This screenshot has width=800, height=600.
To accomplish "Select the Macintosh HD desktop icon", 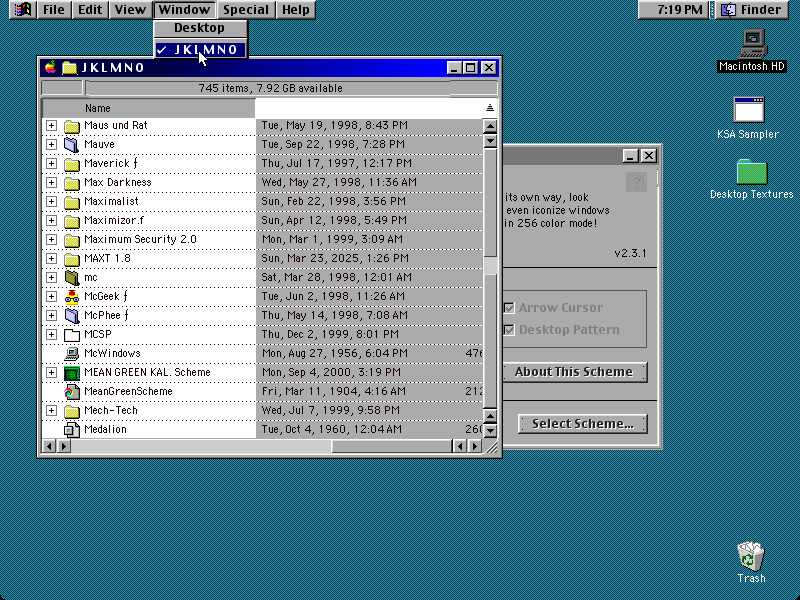I will (753, 44).
